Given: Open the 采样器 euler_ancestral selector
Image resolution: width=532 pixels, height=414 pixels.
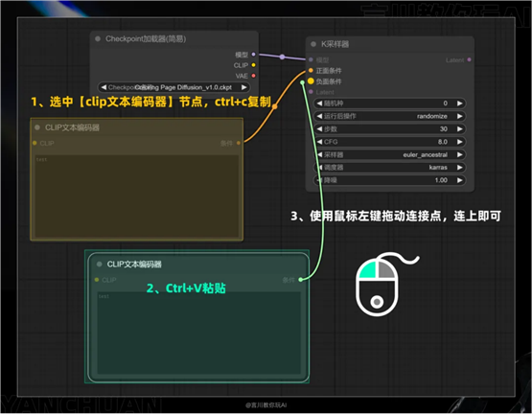Looking at the screenshot, I should click(x=389, y=154).
